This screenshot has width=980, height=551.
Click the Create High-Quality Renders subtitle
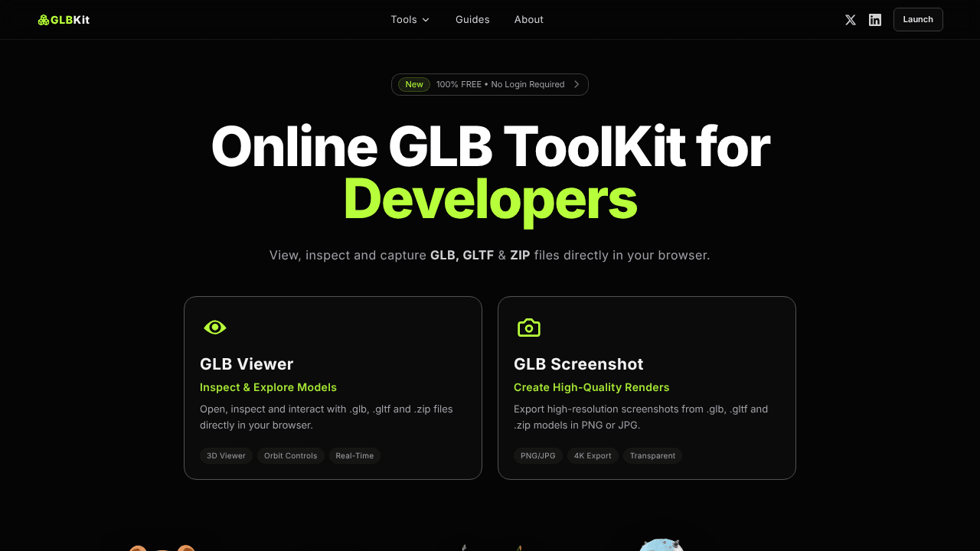pyautogui.click(x=592, y=387)
